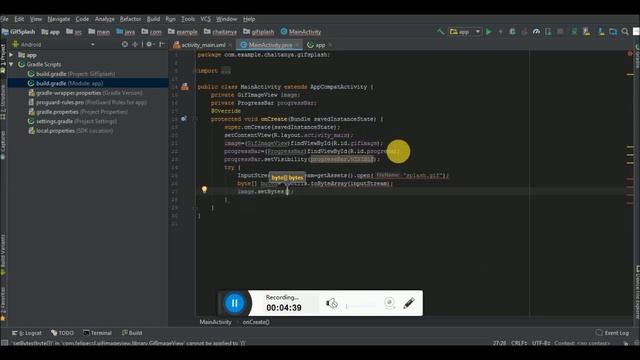The image size is (640, 360).
Task: Click the recorder pencil annotate icon
Action: [x=409, y=303]
